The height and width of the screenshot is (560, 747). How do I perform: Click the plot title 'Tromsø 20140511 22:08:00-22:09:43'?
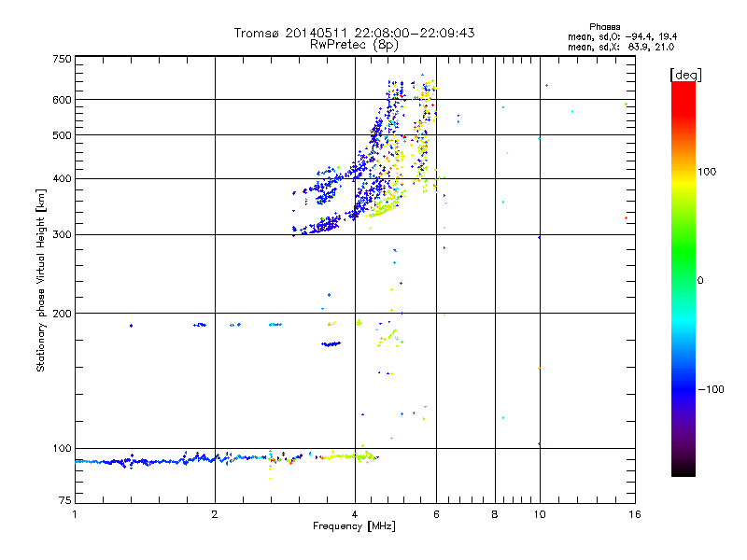pos(354,33)
